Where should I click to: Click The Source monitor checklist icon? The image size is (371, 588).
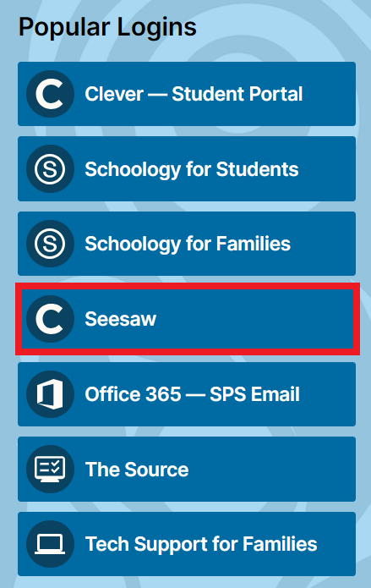pyautogui.click(x=50, y=469)
